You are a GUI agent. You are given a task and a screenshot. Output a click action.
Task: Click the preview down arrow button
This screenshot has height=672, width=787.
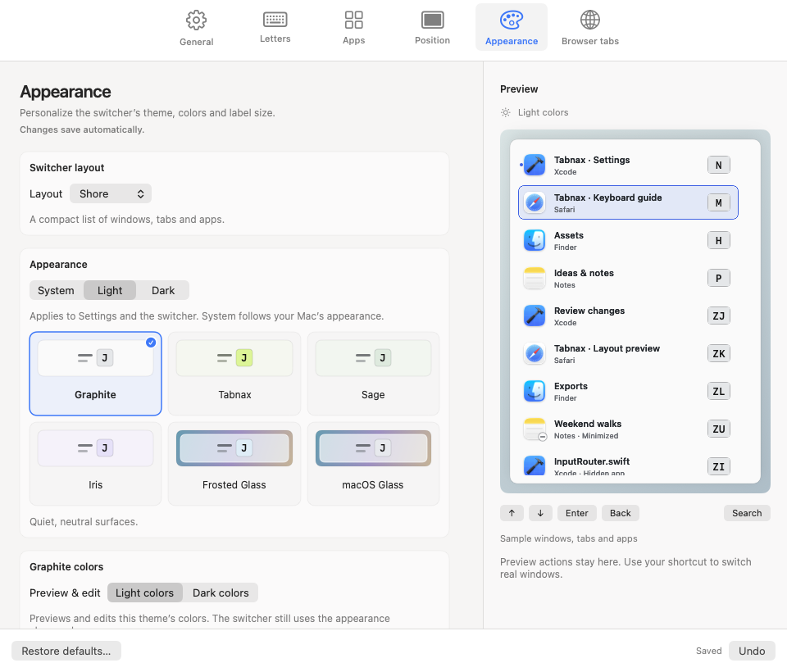(540, 513)
